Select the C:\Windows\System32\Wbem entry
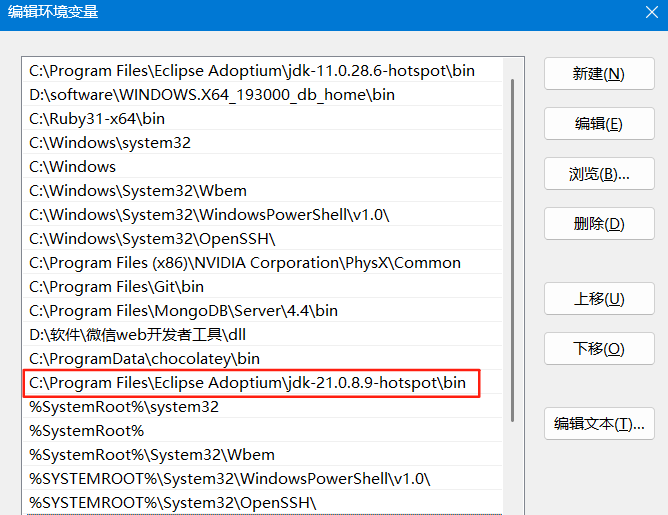668x515 pixels. (263, 190)
